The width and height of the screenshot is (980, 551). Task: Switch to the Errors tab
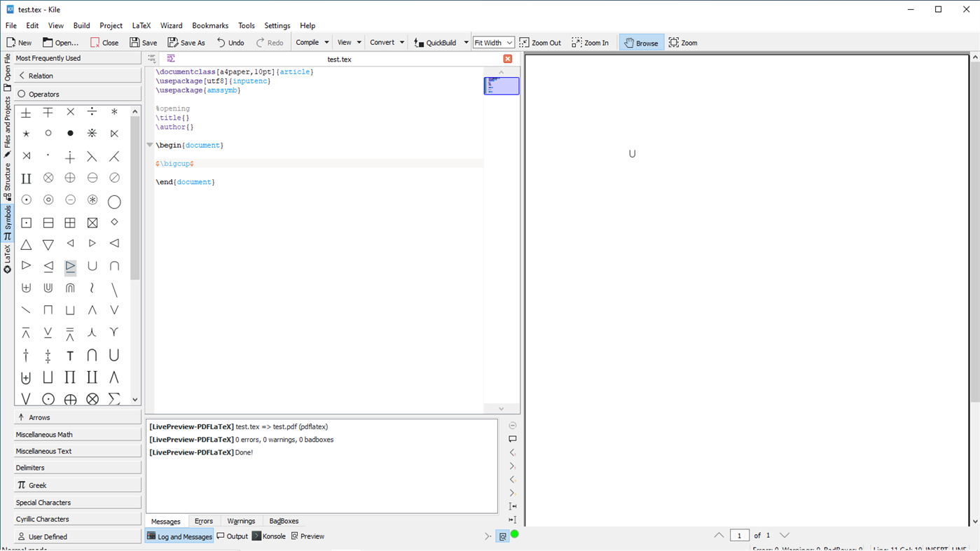(x=203, y=521)
